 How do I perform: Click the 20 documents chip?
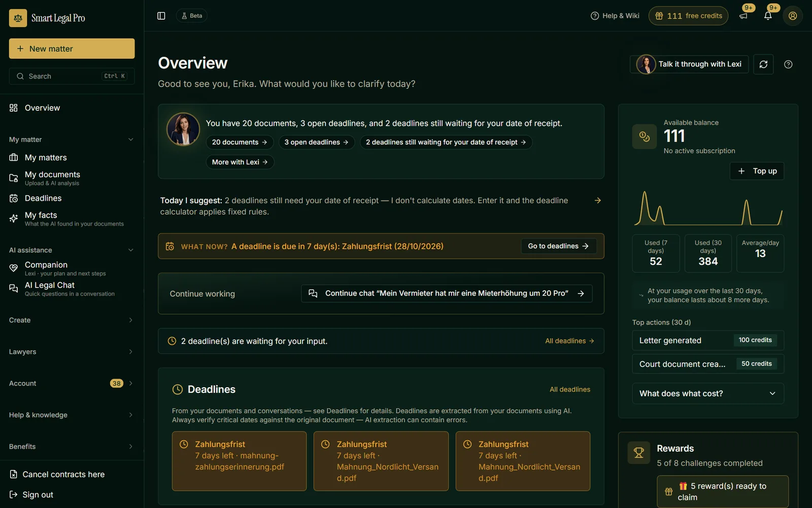click(240, 142)
